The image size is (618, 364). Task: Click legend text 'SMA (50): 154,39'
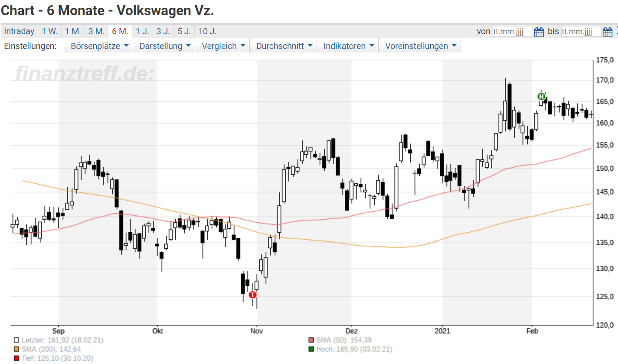pos(344,341)
